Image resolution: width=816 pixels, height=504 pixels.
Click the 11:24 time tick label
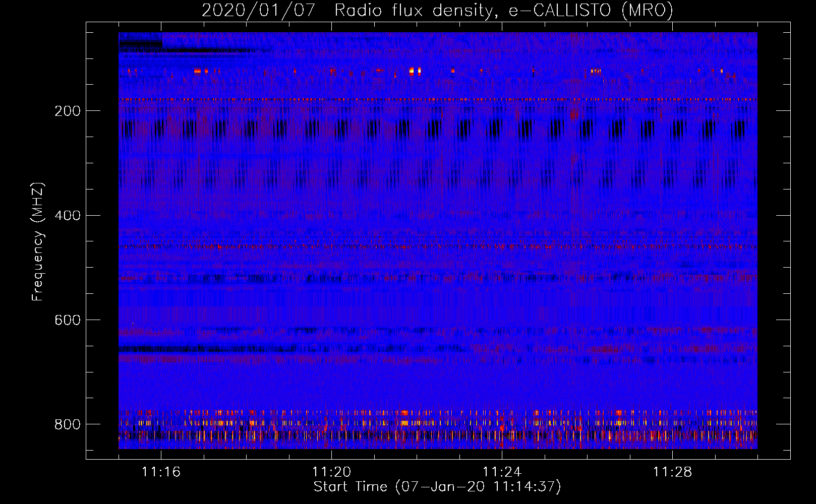tap(502, 472)
